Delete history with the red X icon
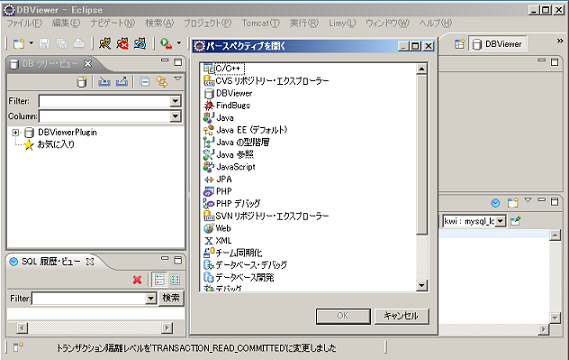Screen dimensions: 569x360 (137, 280)
